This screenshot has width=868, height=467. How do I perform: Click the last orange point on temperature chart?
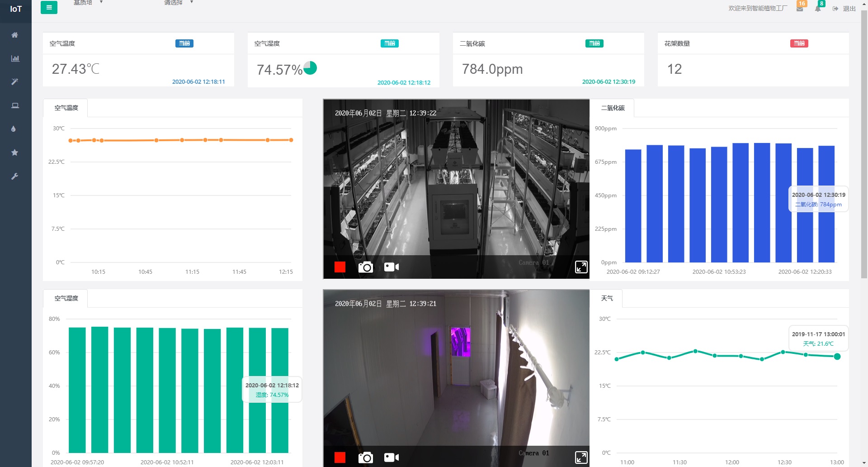(x=291, y=140)
